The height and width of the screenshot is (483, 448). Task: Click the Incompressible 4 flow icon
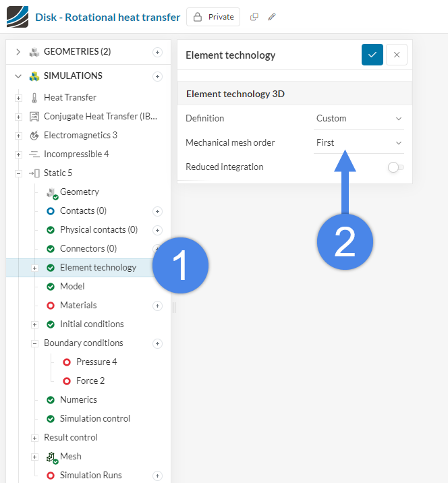click(x=34, y=154)
